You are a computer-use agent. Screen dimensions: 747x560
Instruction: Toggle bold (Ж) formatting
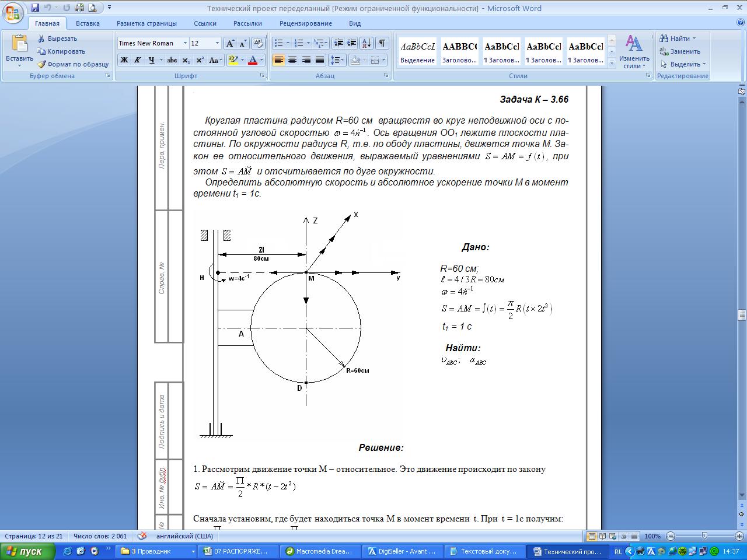point(124,60)
